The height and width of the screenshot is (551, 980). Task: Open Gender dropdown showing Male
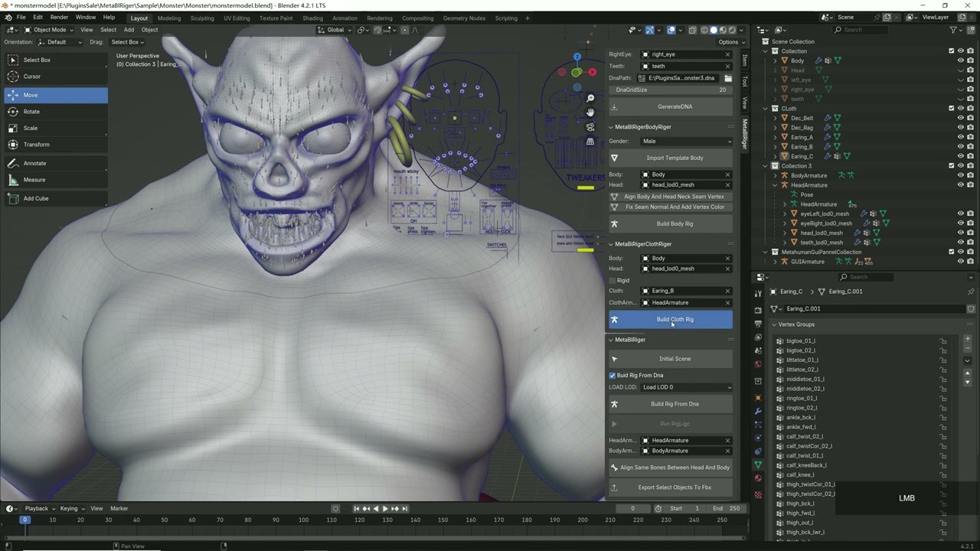click(x=687, y=141)
